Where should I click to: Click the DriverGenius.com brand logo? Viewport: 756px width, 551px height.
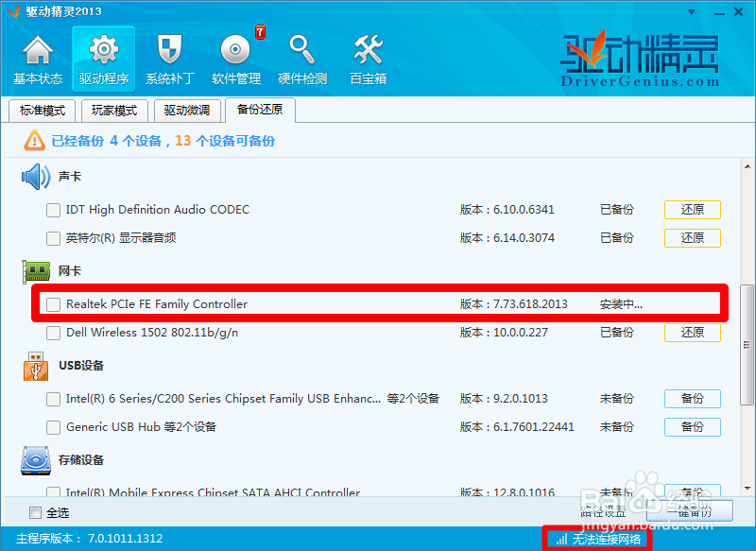coord(640,59)
